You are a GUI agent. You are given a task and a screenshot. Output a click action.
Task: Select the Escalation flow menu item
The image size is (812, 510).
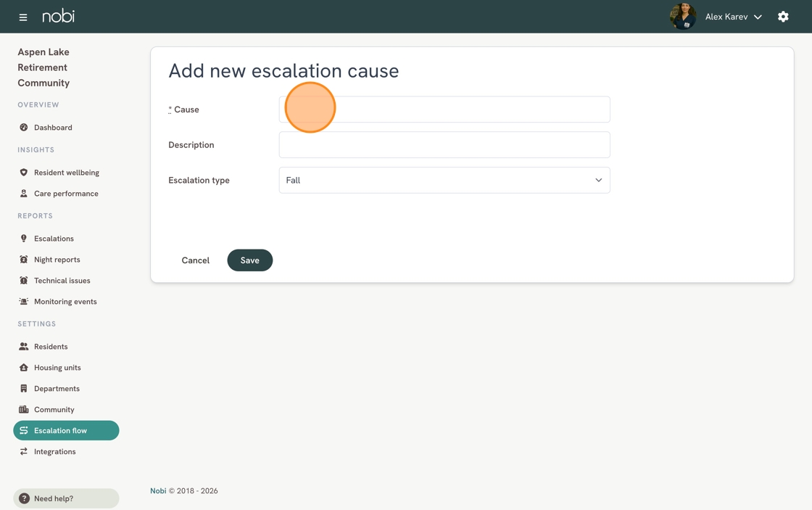pyautogui.click(x=66, y=431)
